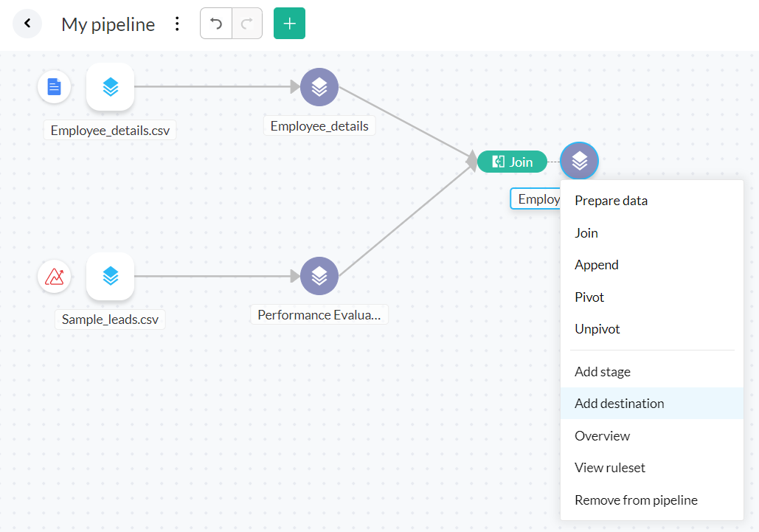Image resolution: width=759 pixels, height=532 pixels.
Task: Select the Employee_details.csv source stage icon
Action: click(x=111, y=87)
